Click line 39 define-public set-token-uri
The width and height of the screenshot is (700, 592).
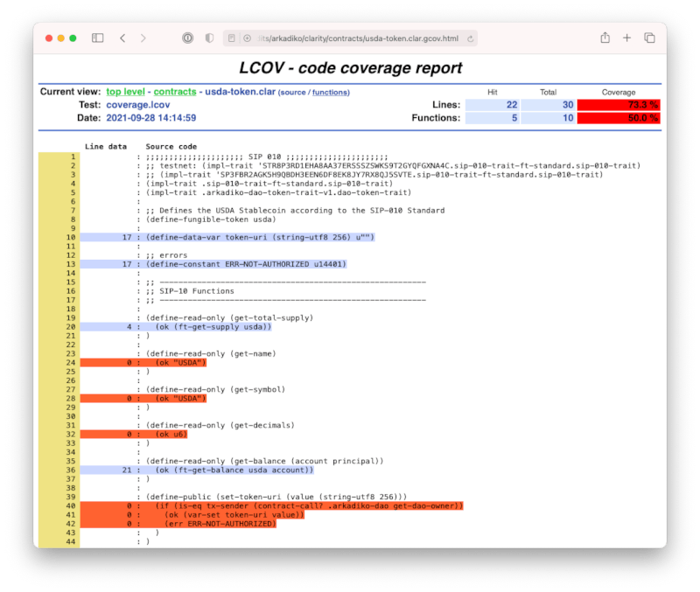point(276,497)
